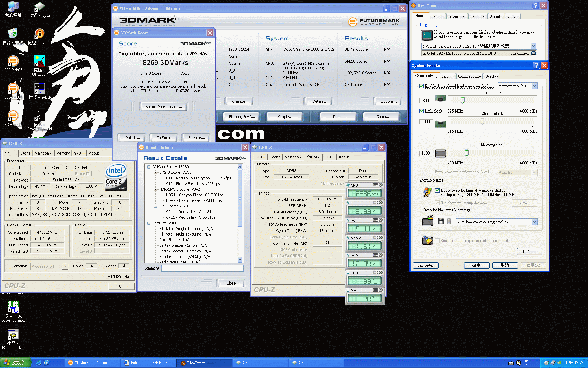The image size is (588, 368).
Task: Toggle the Link clocks checkbox
Action: [x=421, y=111]
